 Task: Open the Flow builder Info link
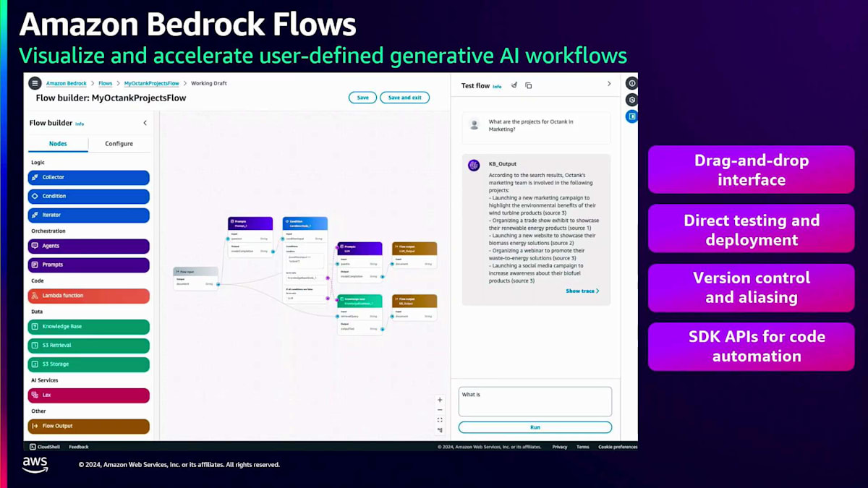point(80,124)
